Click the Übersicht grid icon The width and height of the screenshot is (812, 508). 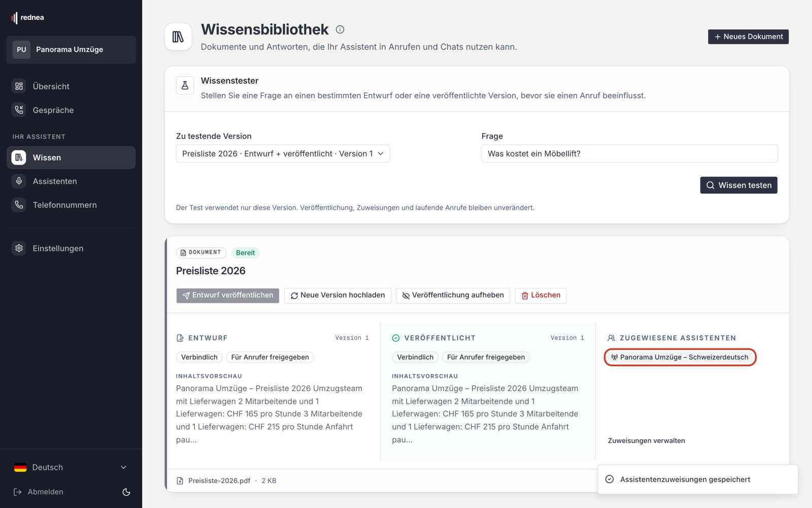tap(19, 86)
